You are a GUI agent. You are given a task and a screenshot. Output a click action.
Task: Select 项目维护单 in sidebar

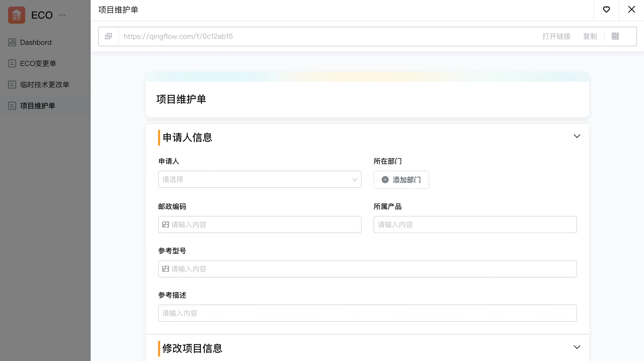(x=38, y=106)
